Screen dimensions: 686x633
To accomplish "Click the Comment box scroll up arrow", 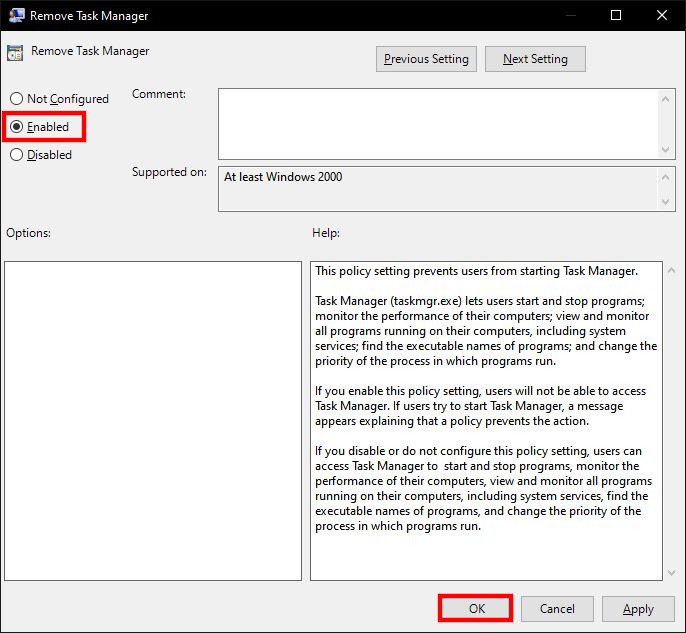I will [665, 99].
